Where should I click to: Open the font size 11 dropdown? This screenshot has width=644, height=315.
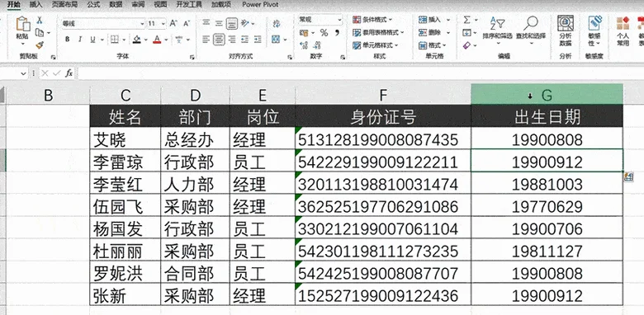point(163,24)
